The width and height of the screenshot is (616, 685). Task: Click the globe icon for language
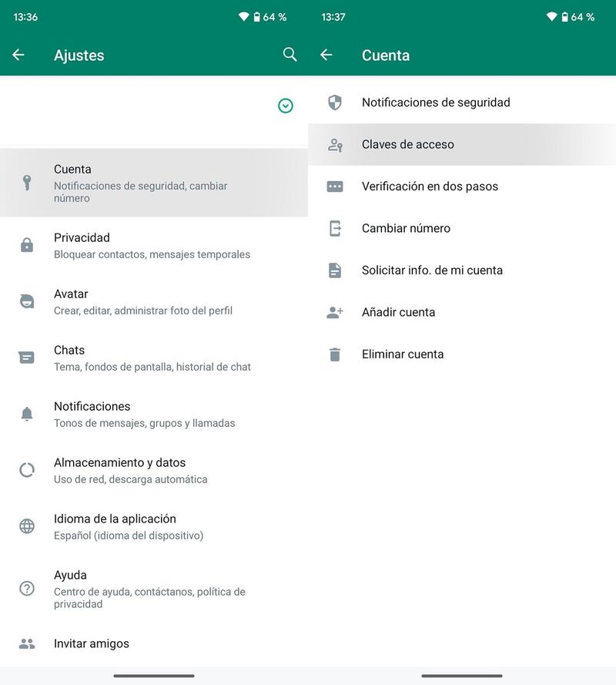pyautogui.click(x=27, y=526)
